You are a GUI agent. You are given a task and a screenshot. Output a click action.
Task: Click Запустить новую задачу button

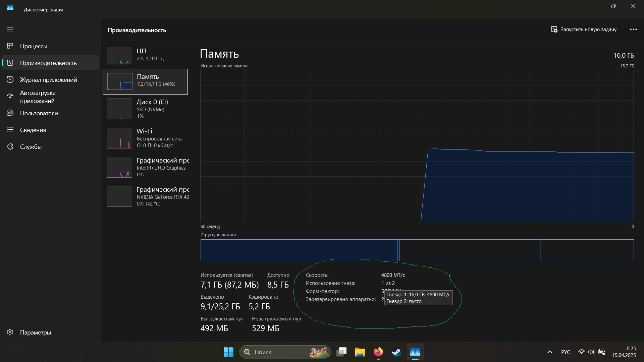click(584, 29)
